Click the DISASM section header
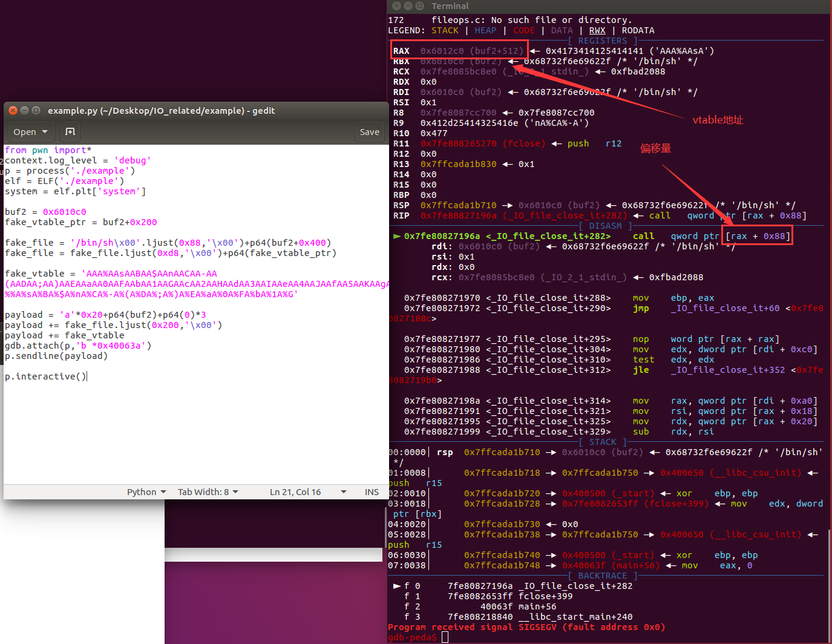832x644 pixels. 605,226
